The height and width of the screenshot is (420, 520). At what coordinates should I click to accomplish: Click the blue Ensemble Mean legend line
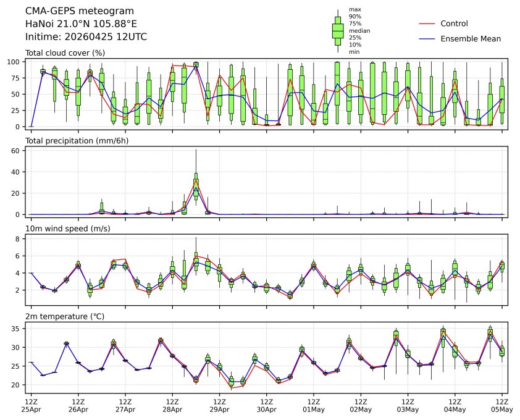click(x=427, y=38)
